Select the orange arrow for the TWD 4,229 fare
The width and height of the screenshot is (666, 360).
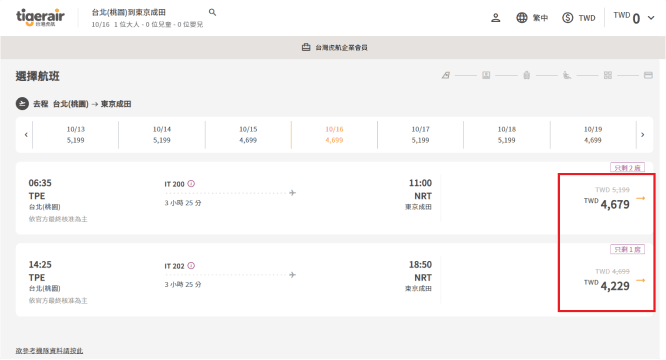click(x=641, y=280)
